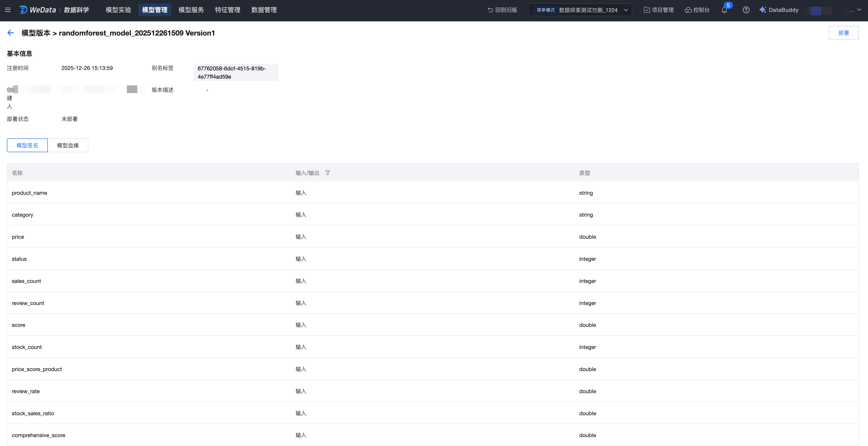Select the 模型签名 tab
This screenshot has height=446, width=868.
27,145
